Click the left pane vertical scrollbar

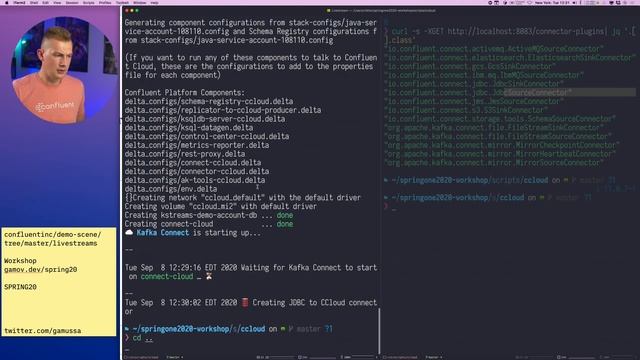coord(380,331)
